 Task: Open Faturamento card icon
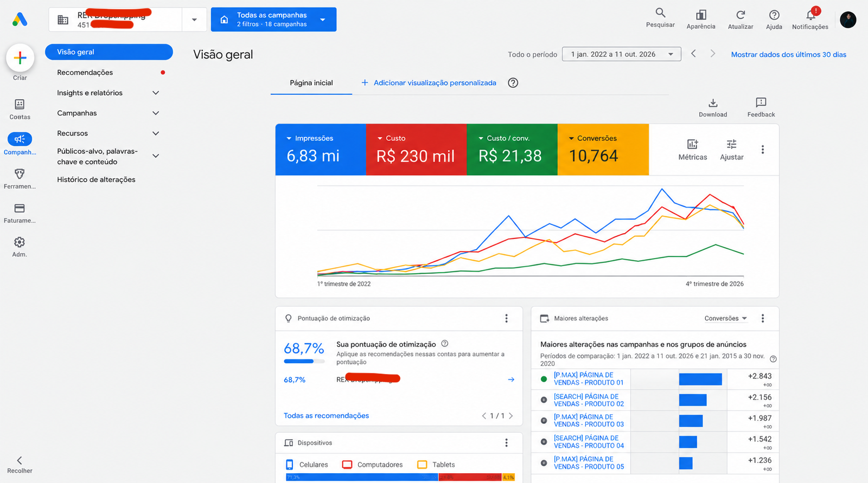pos(20,208)
